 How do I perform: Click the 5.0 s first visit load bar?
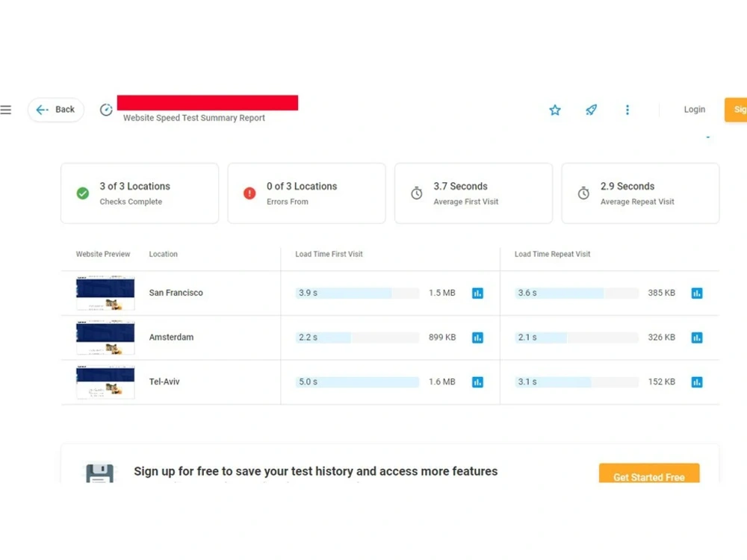pyautogui.click(x=357, y=382)
